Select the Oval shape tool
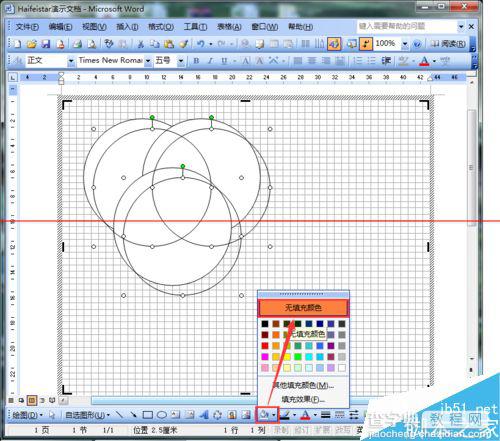Viewport: 500px width, 441px height. (162, 415)
